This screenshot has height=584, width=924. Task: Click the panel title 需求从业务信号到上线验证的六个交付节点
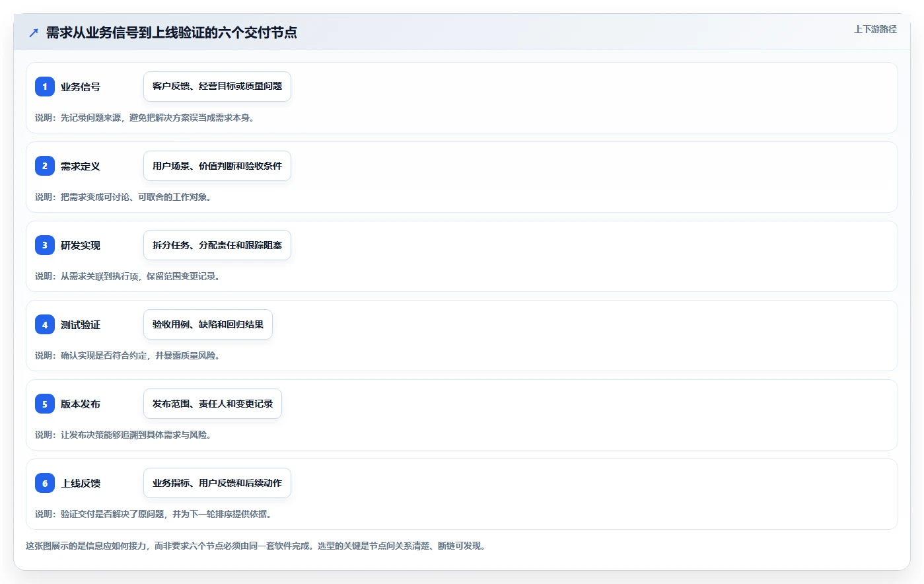tap(172, 32)
